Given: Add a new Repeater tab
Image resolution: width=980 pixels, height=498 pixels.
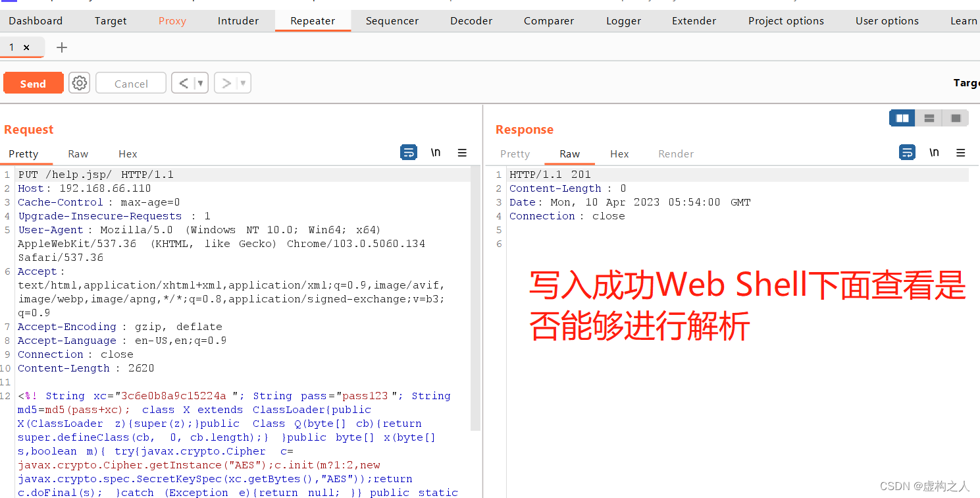Looking at the screenshot, I should point(61,47).
